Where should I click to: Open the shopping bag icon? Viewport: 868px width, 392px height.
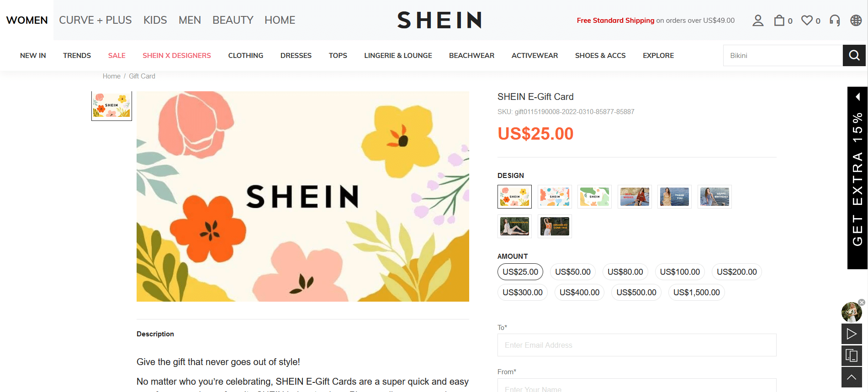click(x=779, y=21)
